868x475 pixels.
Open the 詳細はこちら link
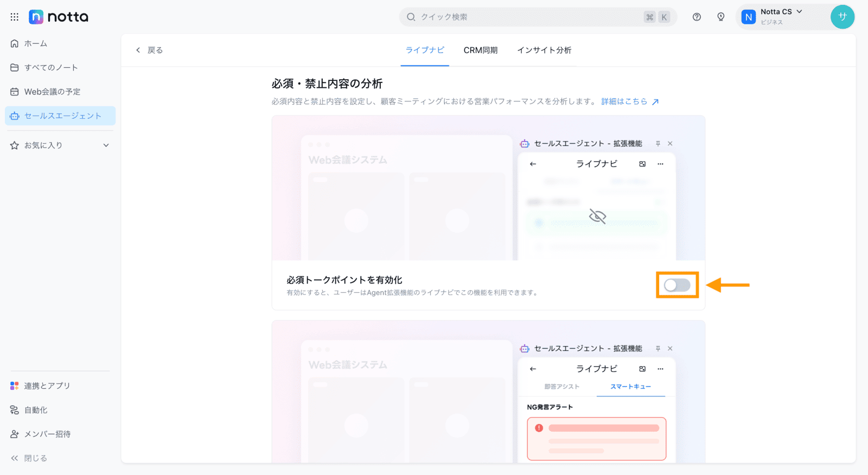pos(630,101)
